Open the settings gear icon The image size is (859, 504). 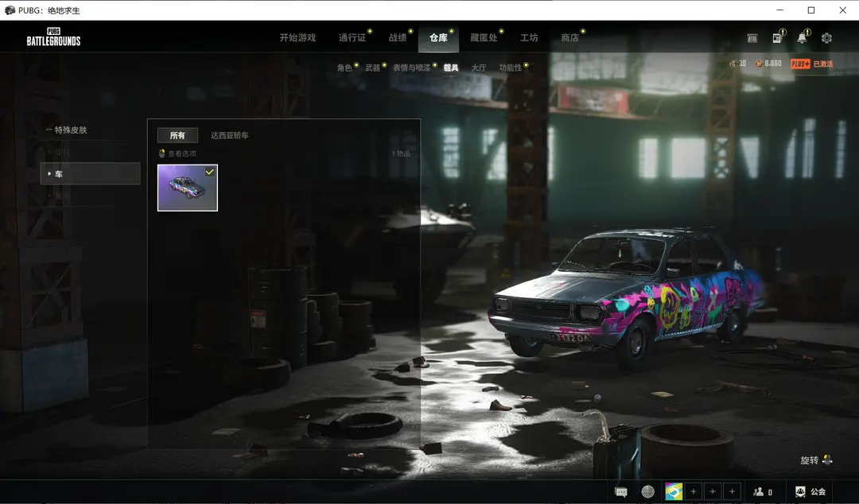pyautogui.click(x=826, y=38)
